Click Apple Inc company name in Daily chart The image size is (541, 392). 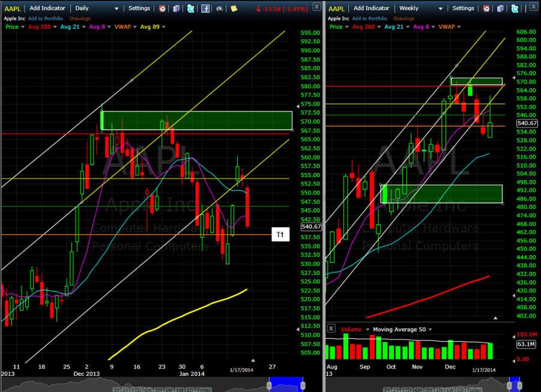coord(14,19)
